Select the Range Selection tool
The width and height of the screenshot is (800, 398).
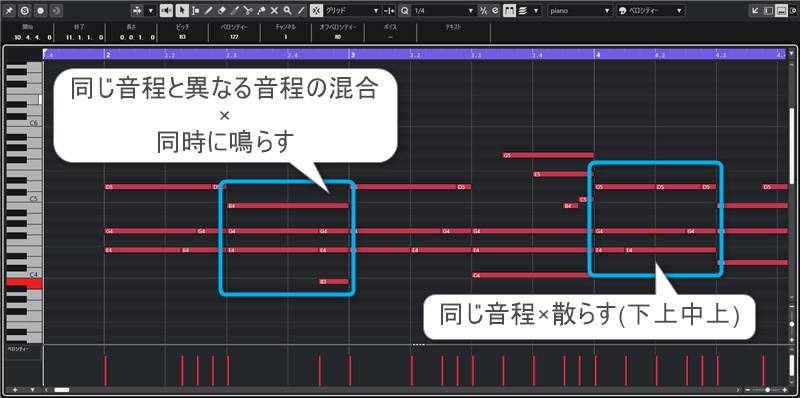[195, 10]
